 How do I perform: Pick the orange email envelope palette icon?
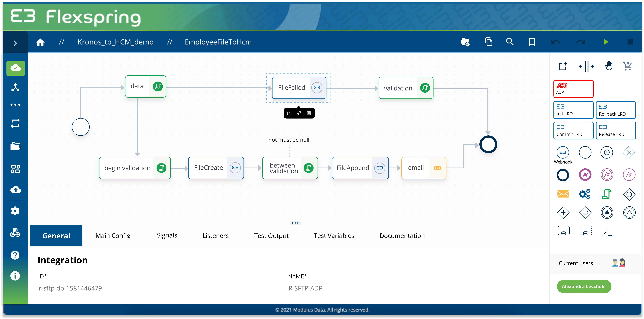point(563,194)
